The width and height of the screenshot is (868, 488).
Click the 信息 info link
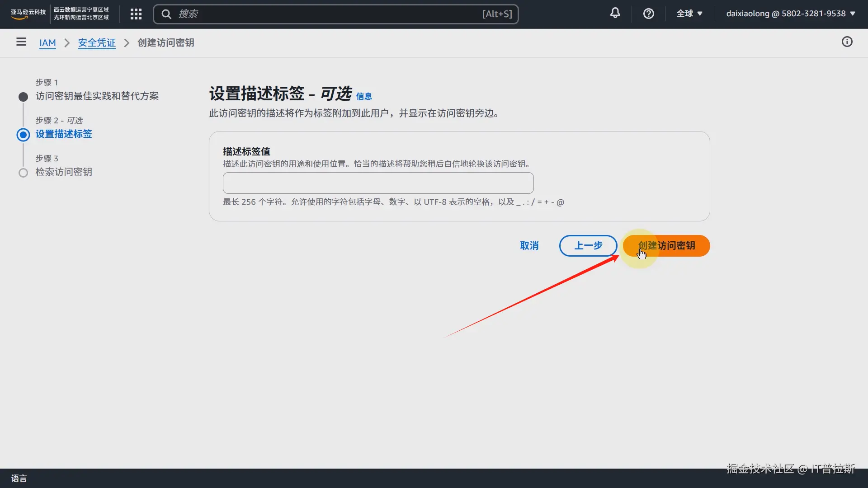(x=364, y=96)
